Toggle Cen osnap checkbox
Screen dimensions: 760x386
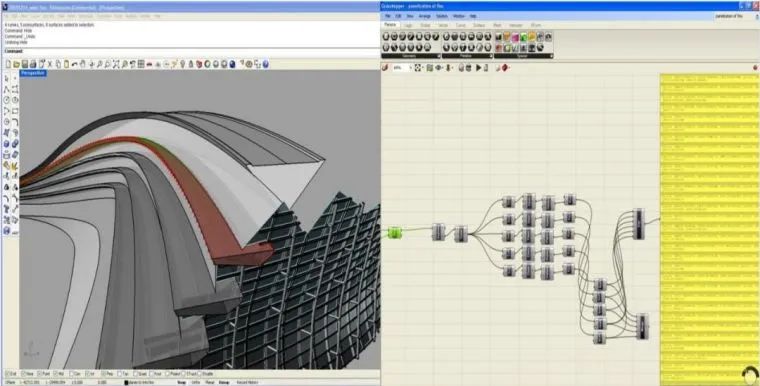click(x=71, y=374)
